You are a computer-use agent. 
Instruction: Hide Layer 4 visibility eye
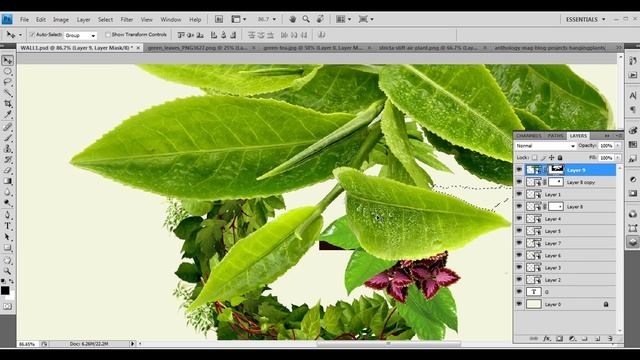[x=519, y=219]
